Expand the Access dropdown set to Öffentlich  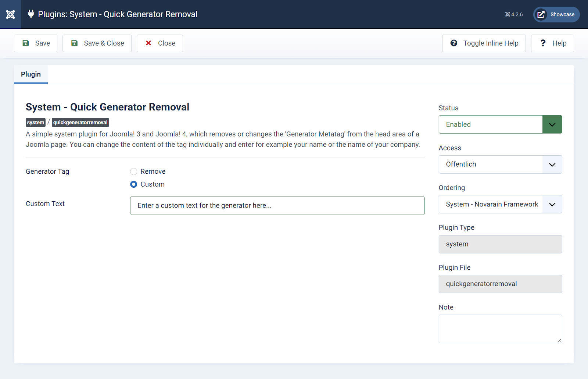500,164
